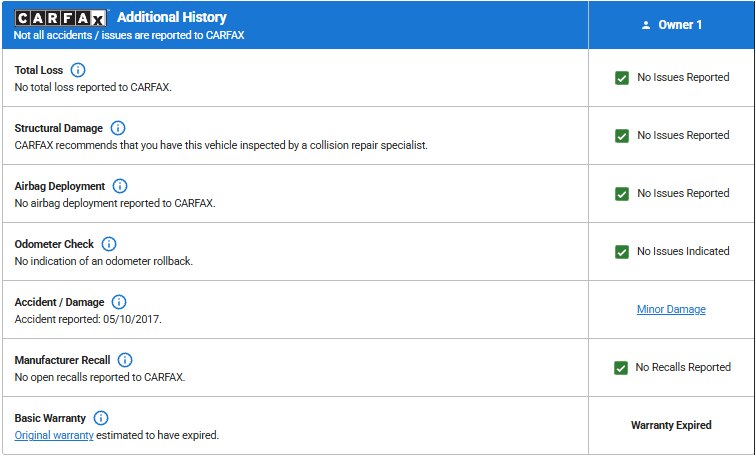Follow the Original warranty link
The image size is (756, 456).
54,436
